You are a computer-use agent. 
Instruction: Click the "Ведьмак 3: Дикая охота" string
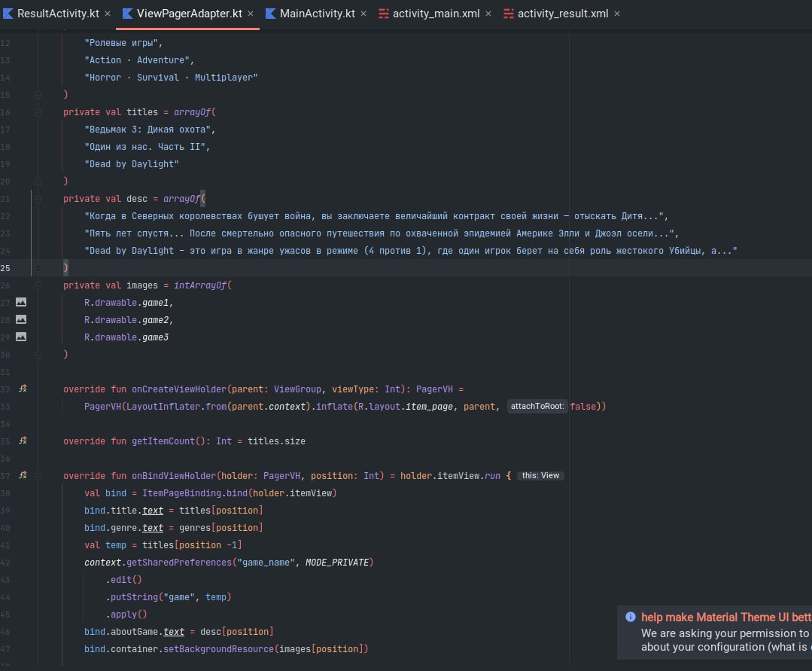(x=147, y=130)
